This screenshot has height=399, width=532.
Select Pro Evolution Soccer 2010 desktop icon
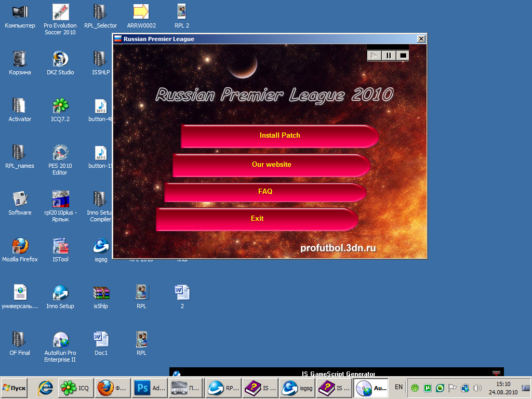60,20
